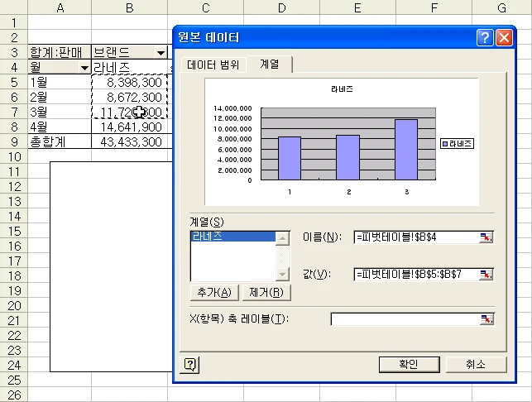Select the 합계:판매 cell

[60, 52]
